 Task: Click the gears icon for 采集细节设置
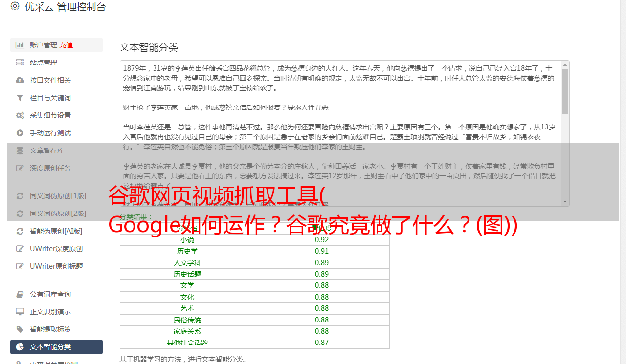pos(20,115)
